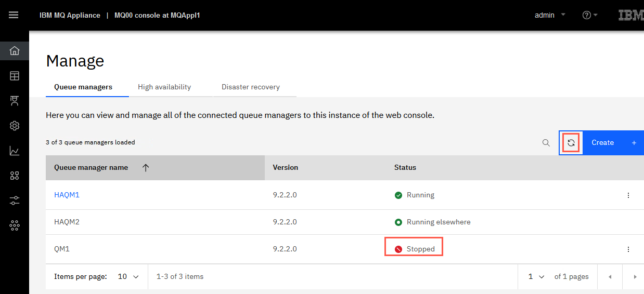The image size is (644, 294).
Task: Click the search magnifier above the table
Action: pyautogui.click(x=546, y=143)
